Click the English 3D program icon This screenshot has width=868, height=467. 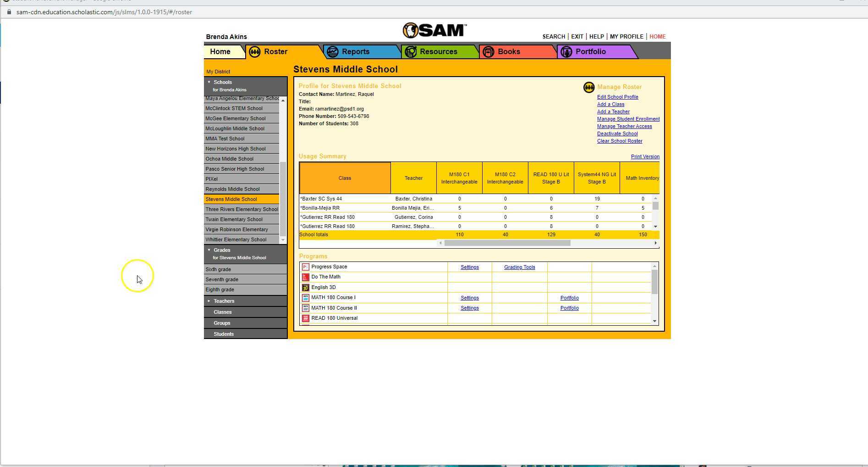tap(306, 287)
